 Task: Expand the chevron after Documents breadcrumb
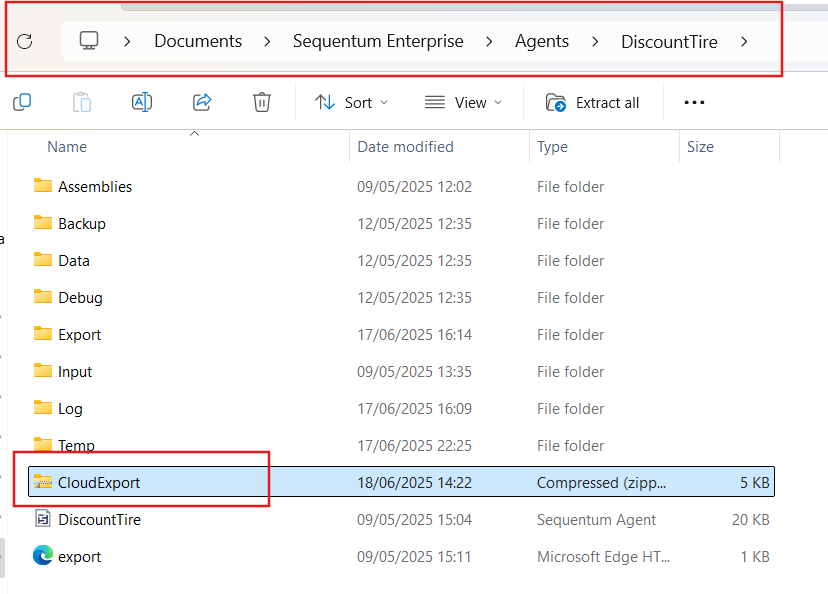click(267, 41)
